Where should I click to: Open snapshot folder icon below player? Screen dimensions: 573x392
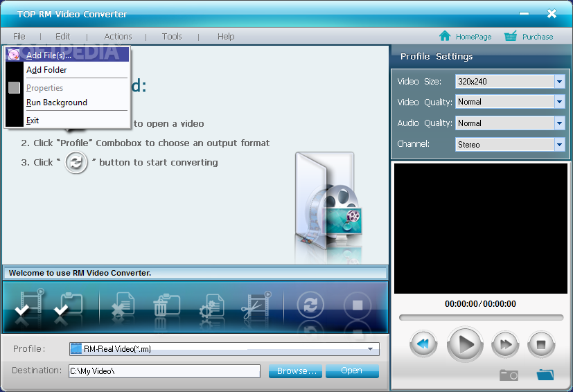(545, 375)
